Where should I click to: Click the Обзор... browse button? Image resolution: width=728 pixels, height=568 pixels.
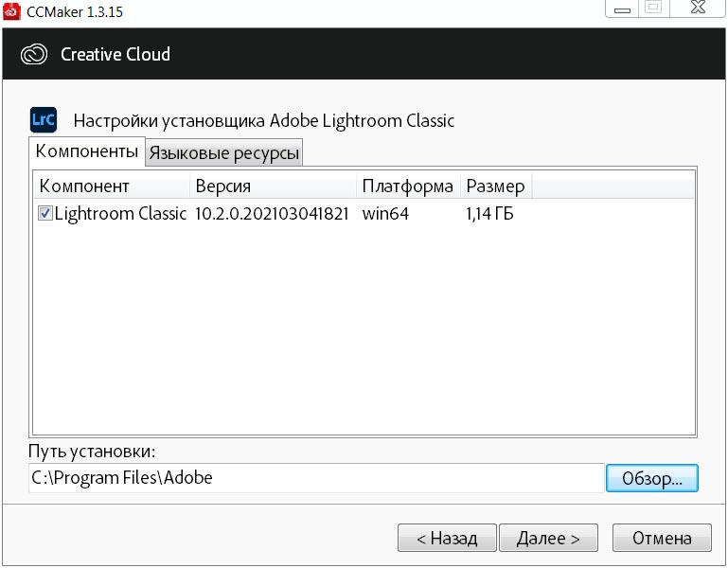[652, 478]
